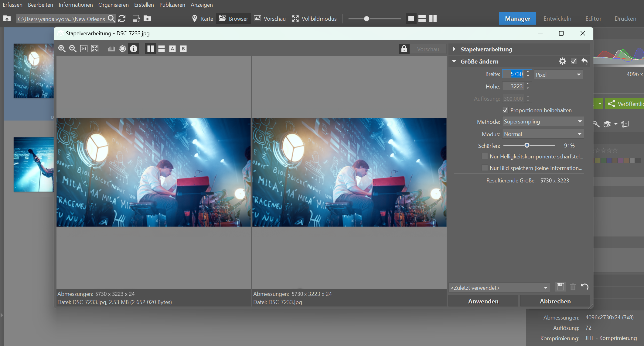Click the image information icon
The width and height of the screenshot is (644, 346).
[x=134, y=49]
